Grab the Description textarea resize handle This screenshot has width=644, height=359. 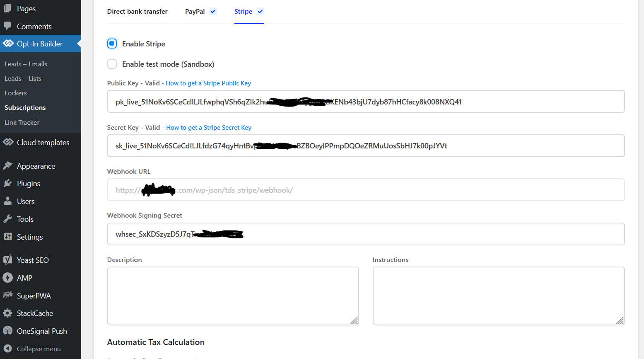(355, 321)
